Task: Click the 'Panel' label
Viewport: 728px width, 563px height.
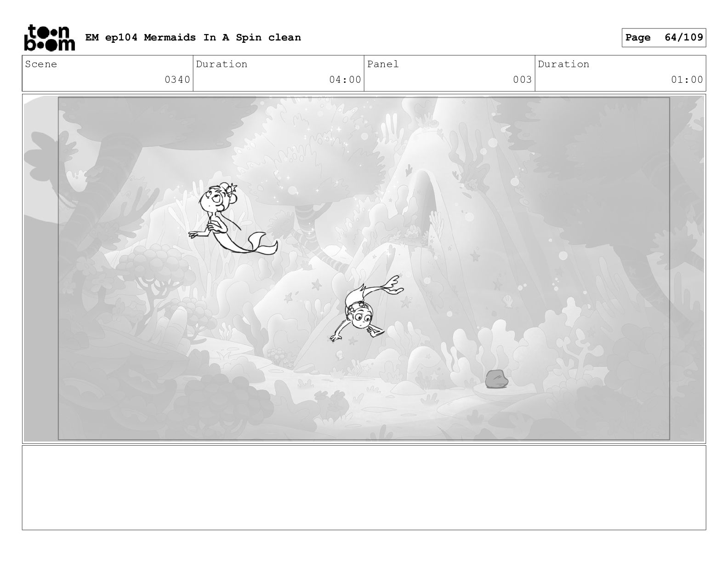Action: pyautogui.click(x=383, y=64)
